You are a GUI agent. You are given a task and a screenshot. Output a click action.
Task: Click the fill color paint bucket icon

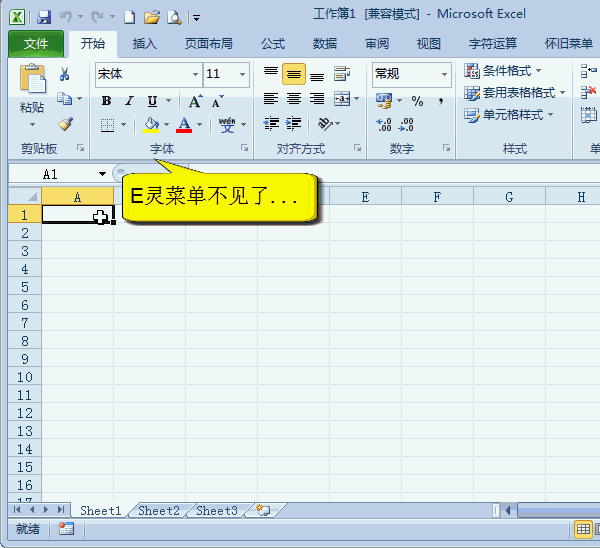(x=151, y=124)
